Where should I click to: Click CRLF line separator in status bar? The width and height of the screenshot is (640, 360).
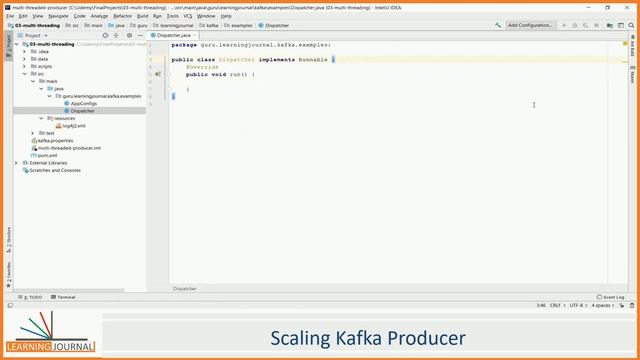(557, 305)
